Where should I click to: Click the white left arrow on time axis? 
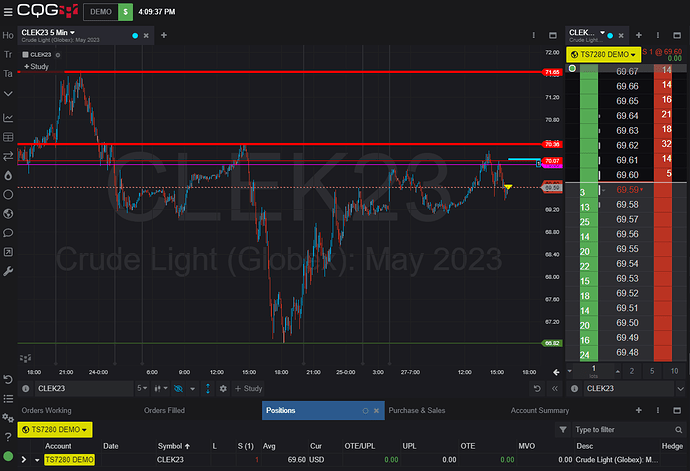coord(556,372)
